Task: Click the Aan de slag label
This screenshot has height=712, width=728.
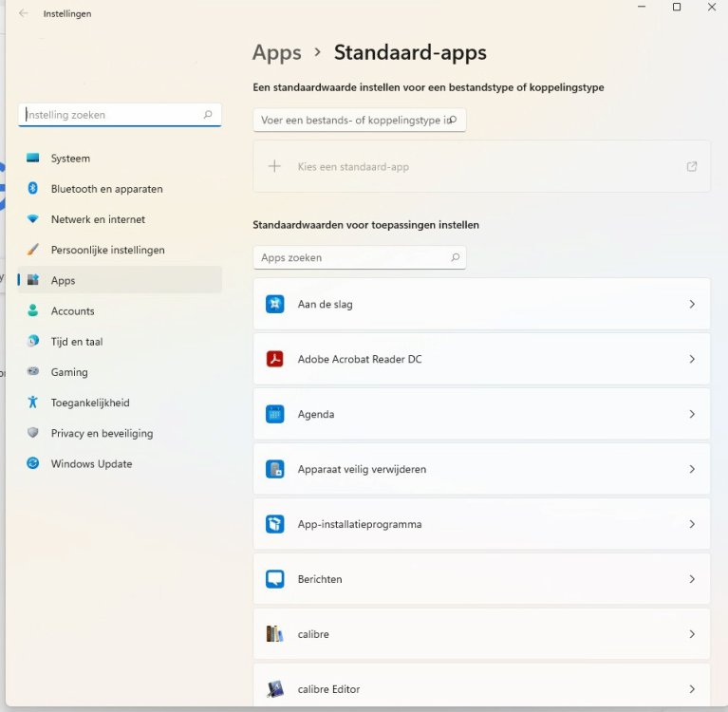Action: pos(325,304)
